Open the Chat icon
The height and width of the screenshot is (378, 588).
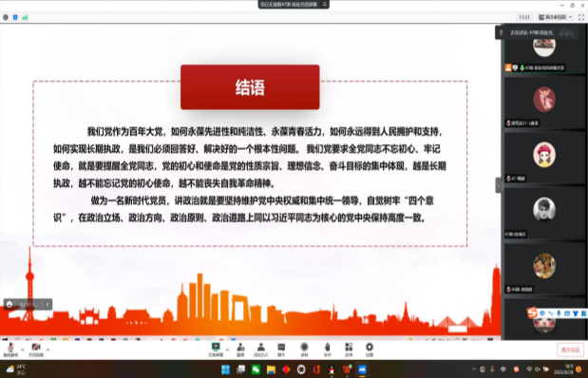click(x=281, y=350)
